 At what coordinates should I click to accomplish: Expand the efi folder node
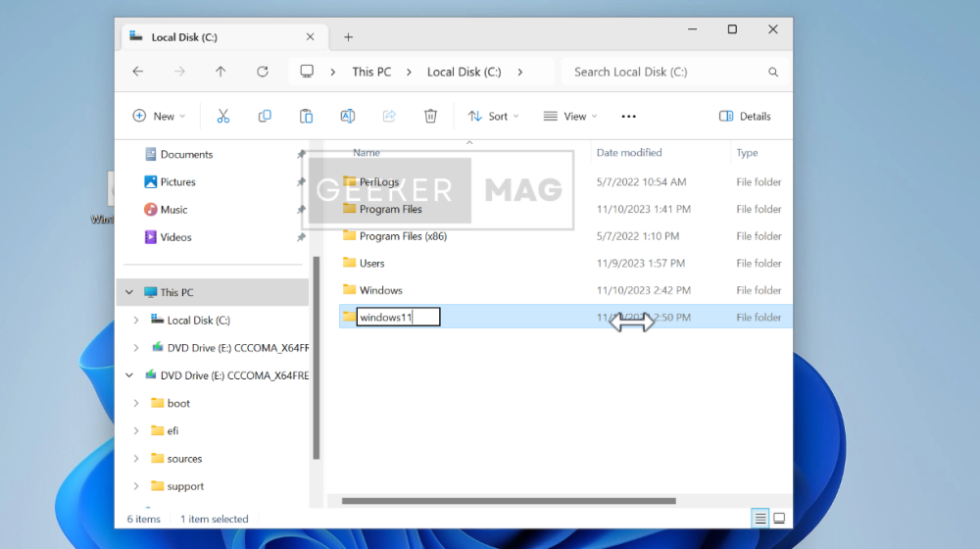pos(136,430)
